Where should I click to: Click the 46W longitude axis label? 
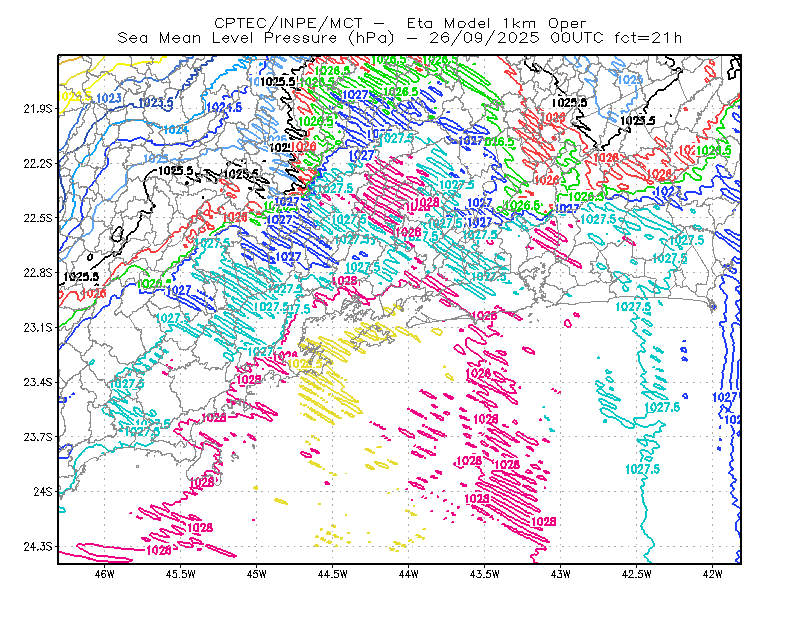[x=105, y=574]
